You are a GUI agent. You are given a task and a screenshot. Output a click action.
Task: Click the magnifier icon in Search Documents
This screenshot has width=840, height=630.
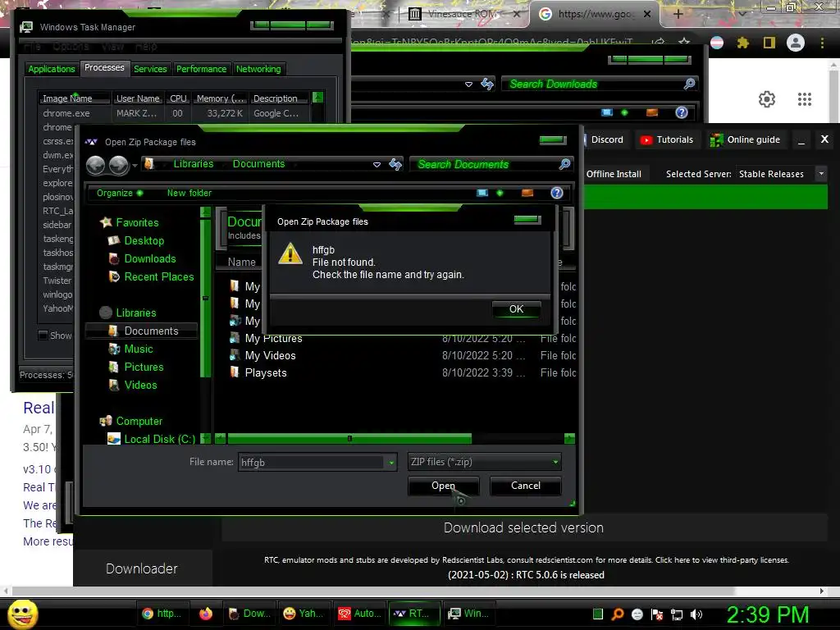[x=564, y=164]
